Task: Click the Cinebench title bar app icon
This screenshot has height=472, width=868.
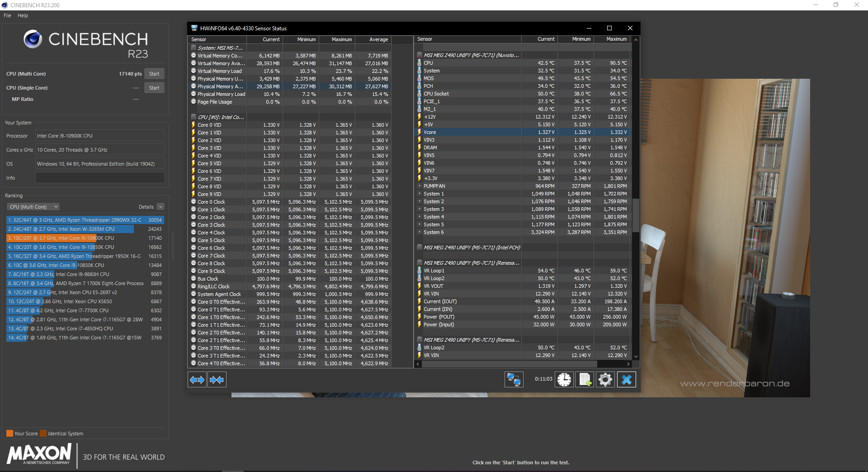Action: coord(5,5)
